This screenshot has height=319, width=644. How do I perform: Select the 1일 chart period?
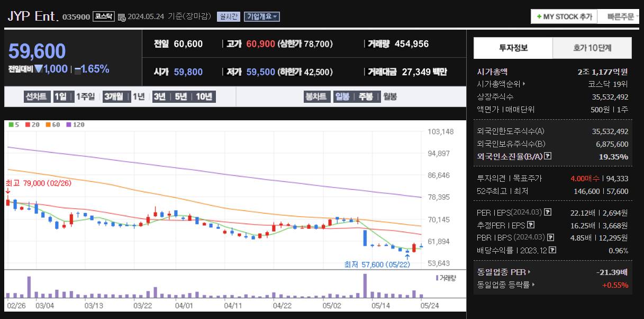[x=61, y=96]
